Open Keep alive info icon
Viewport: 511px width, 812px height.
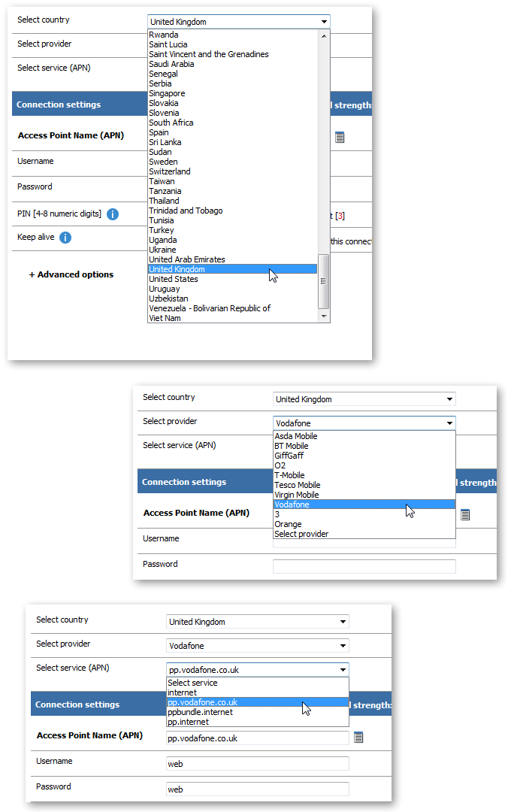tap(65, 238)
